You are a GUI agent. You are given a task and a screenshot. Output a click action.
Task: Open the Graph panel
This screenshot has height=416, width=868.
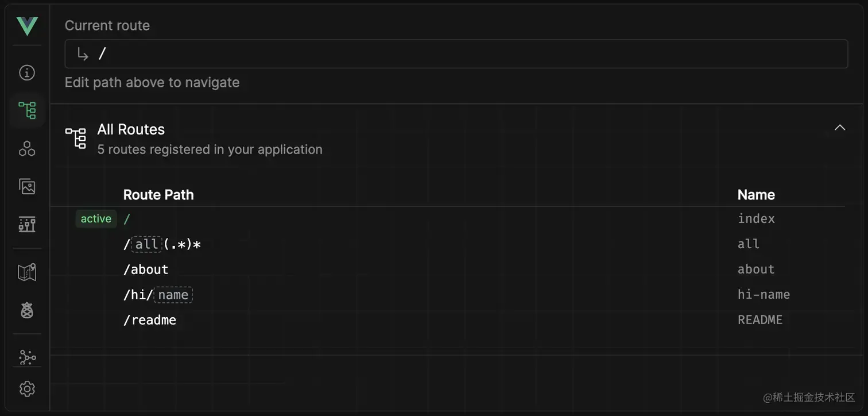coord(27,357)
